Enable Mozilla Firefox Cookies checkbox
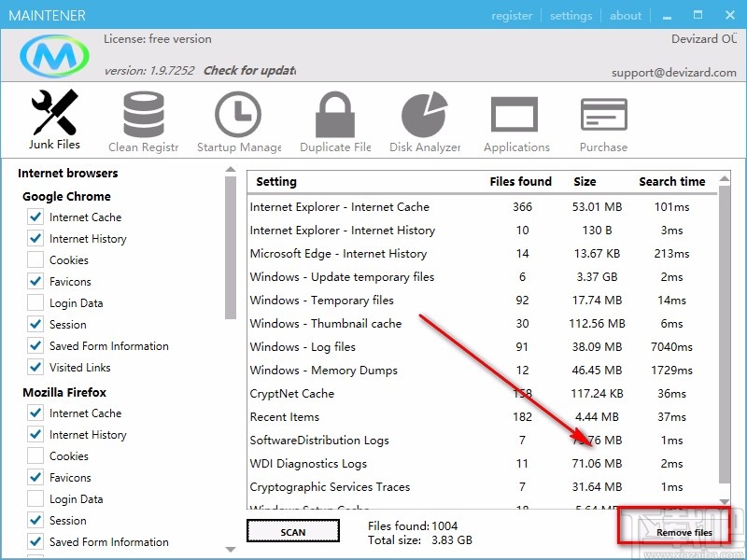Viewport: 747px width, 560px height. point(35,455)
